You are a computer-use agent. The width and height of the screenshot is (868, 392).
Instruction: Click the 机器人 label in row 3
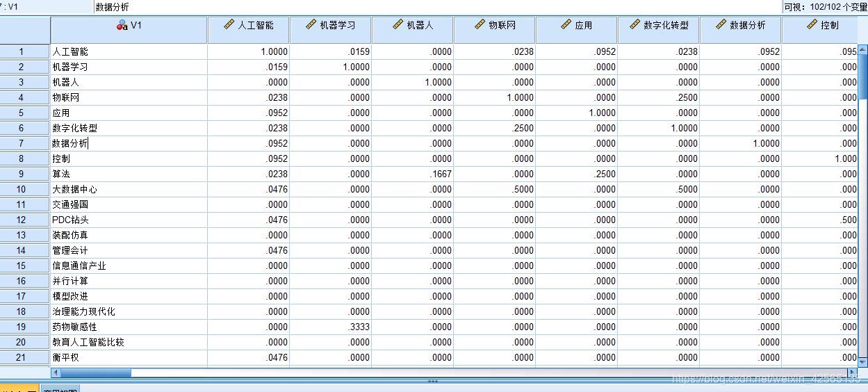pyautogui.click(x=66, y=82)
